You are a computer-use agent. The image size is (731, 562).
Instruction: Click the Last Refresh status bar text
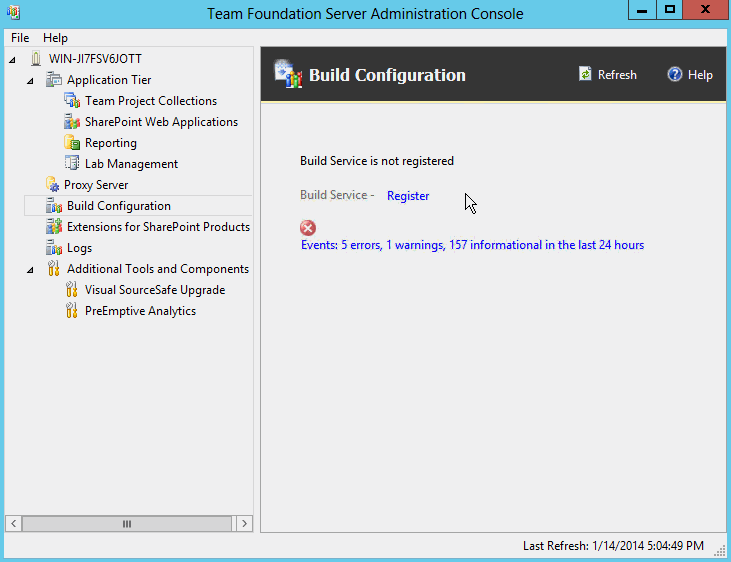pos(613,546)
